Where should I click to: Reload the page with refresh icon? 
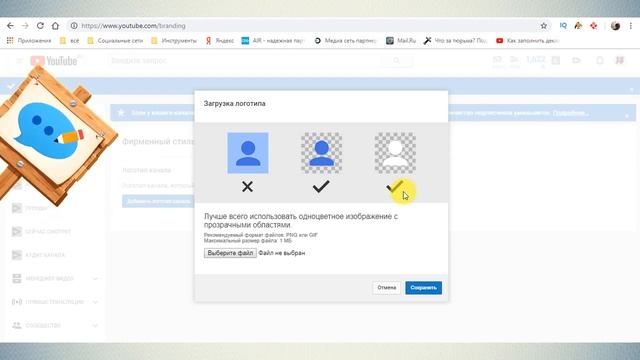(40, 26)
